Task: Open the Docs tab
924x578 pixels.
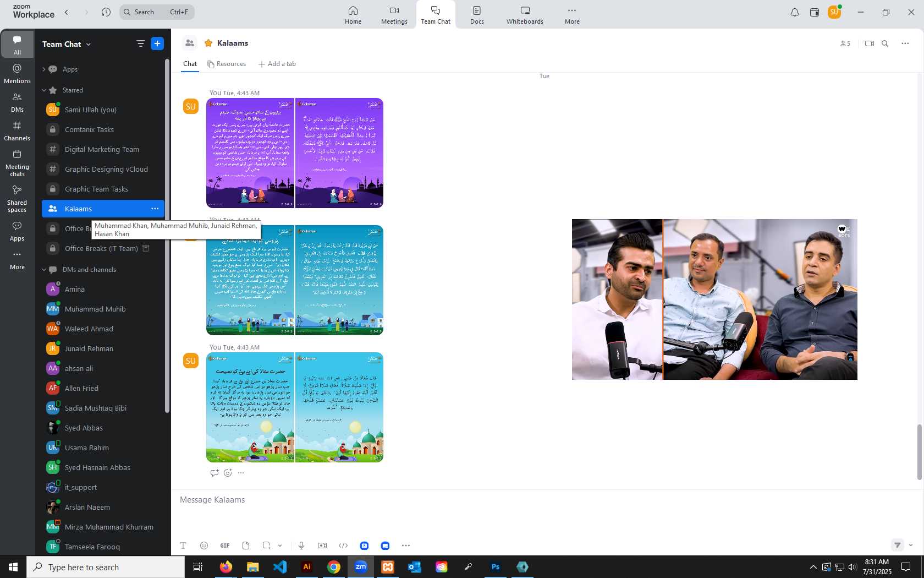Action: pos(477,15)
